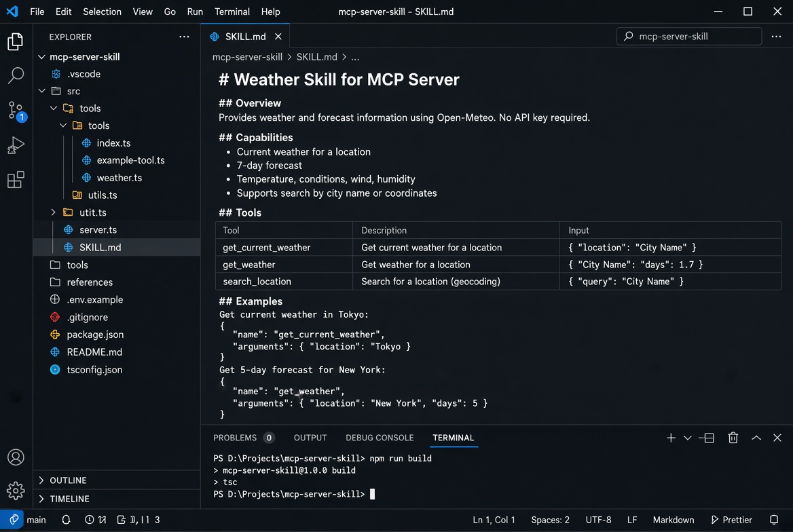This screenshot has height=532, width=793.
Task: Kill terminal with the trash icon
Action: [x=733, y=438]
